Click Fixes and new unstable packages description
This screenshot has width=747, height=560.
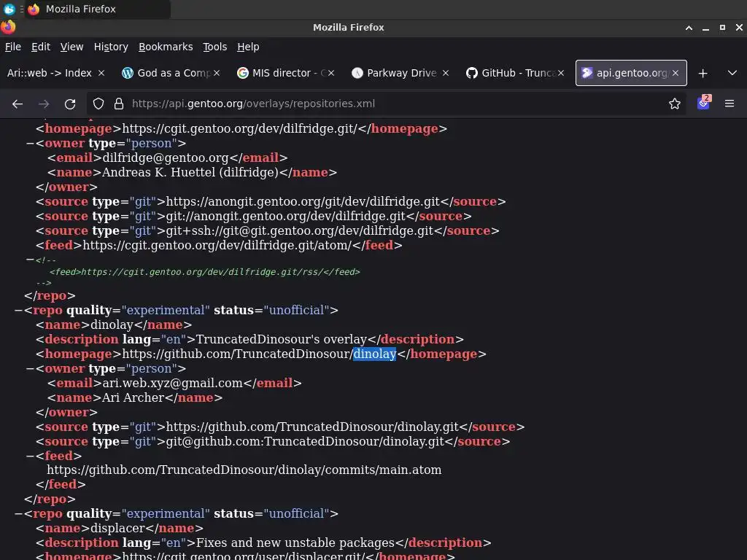(x=295, y=542)
